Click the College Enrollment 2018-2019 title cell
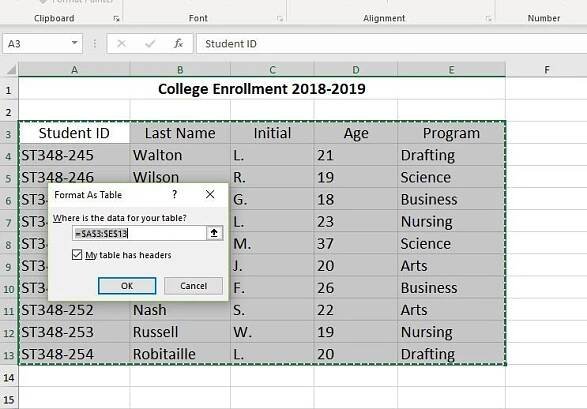 coord(262,89)
